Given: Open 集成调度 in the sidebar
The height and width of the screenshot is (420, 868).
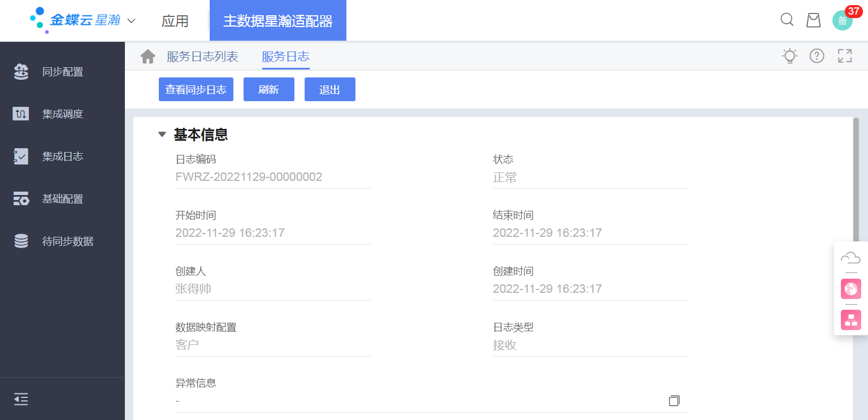Looking at the screenshot, I should 63,114.
